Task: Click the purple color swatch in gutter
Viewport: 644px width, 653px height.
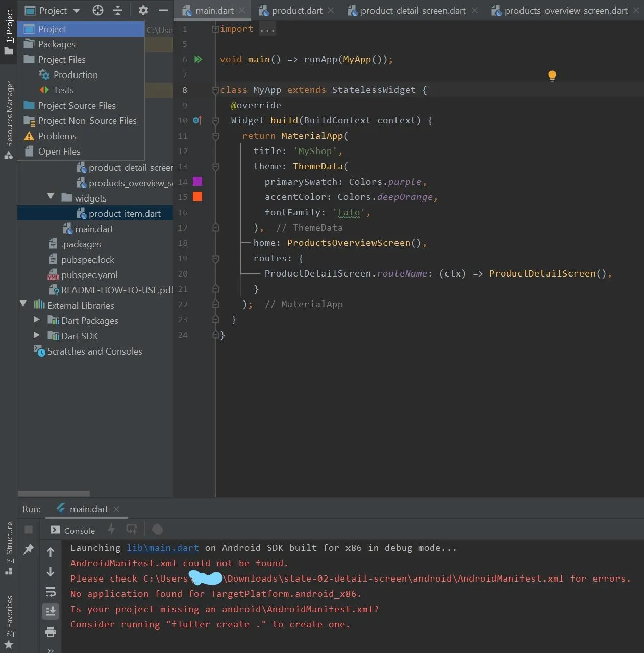Action: (x=197, y=181)
